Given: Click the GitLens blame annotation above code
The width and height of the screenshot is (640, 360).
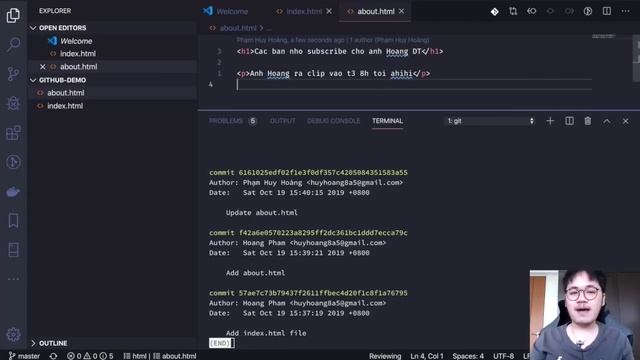Looking at the screenshot, I should [333, 40].
